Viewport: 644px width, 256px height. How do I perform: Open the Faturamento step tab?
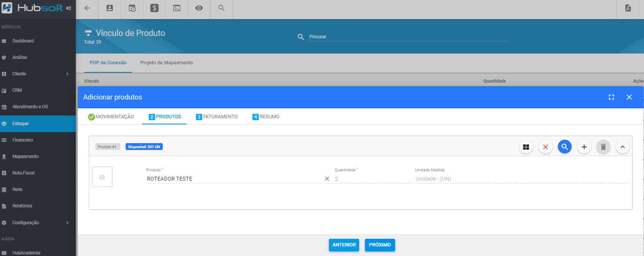pyautogui.click(x=217, y=117)
